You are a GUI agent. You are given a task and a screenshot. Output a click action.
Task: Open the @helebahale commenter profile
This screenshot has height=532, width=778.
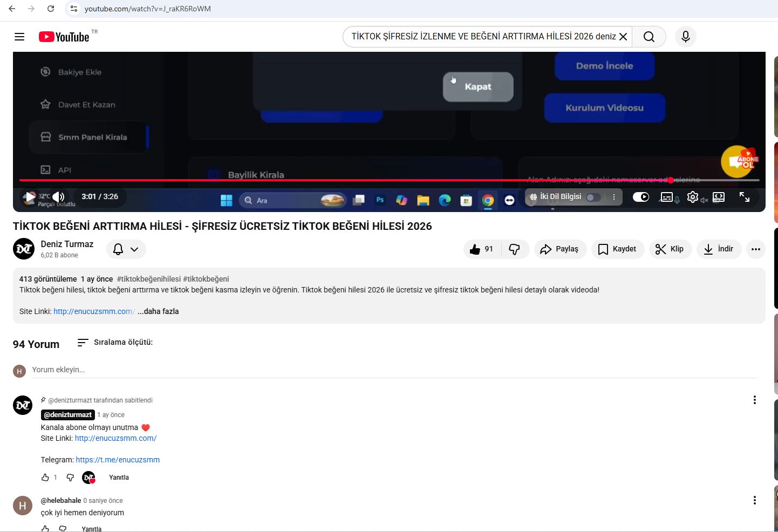(x=61, y=501)
